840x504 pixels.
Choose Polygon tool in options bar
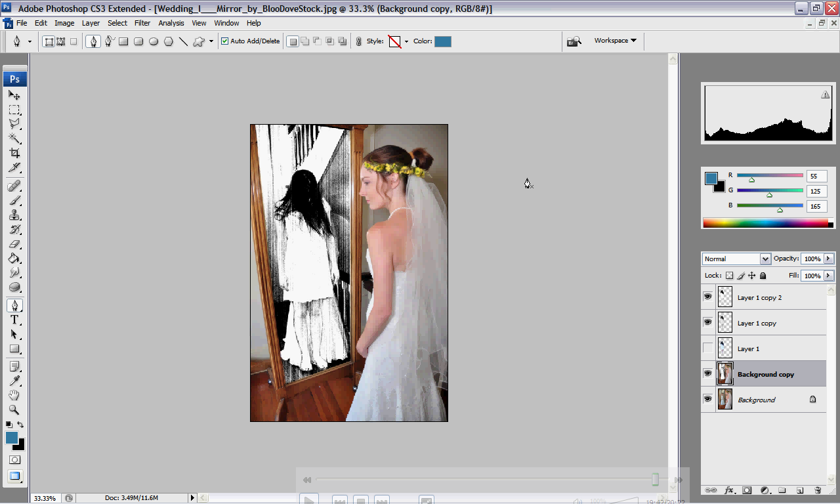(169, 41)
